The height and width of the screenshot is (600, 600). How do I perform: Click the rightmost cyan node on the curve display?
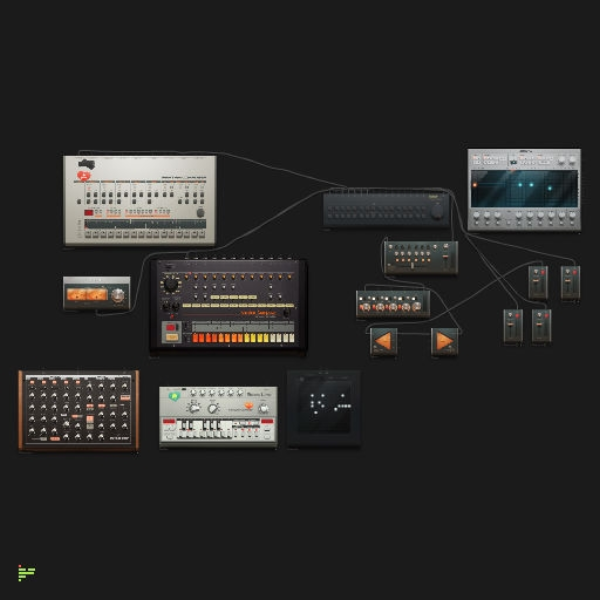(x=550, y=188)
